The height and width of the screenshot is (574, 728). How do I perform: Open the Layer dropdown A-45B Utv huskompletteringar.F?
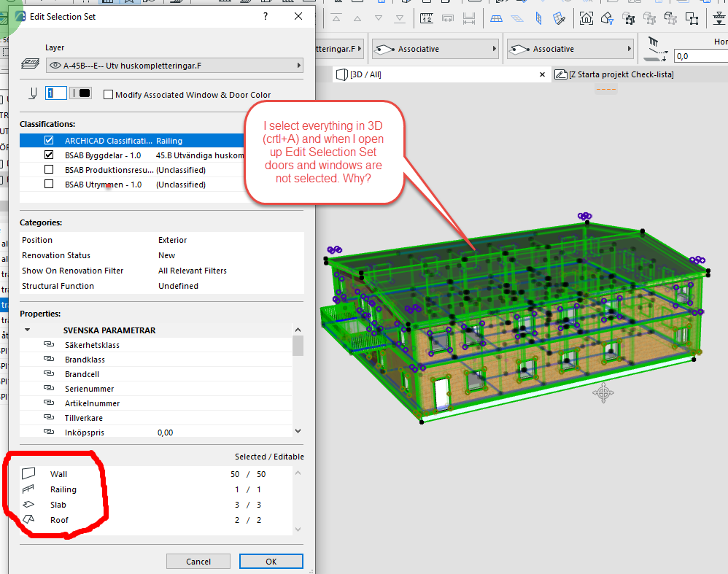pos(174,66)
